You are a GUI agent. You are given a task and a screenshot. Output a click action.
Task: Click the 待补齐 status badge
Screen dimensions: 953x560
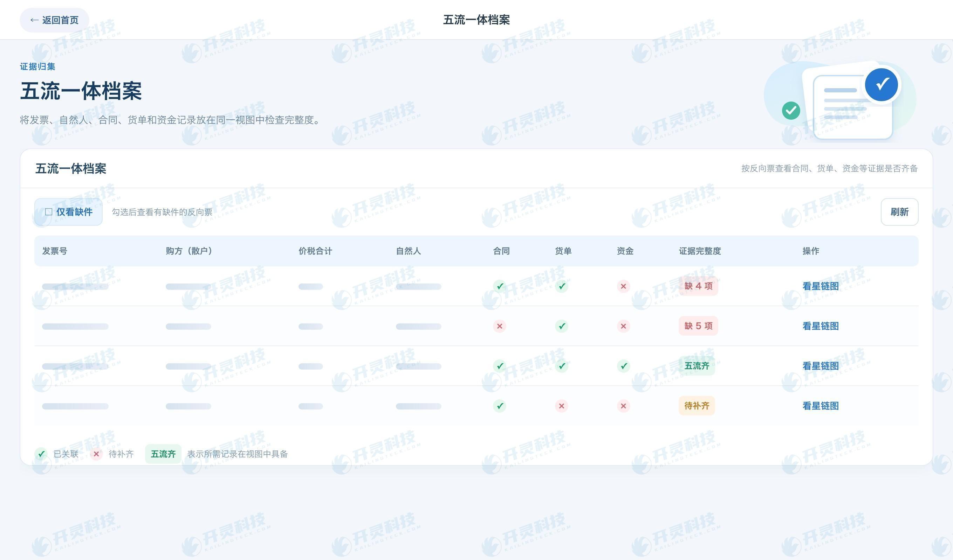click(697, 406)
